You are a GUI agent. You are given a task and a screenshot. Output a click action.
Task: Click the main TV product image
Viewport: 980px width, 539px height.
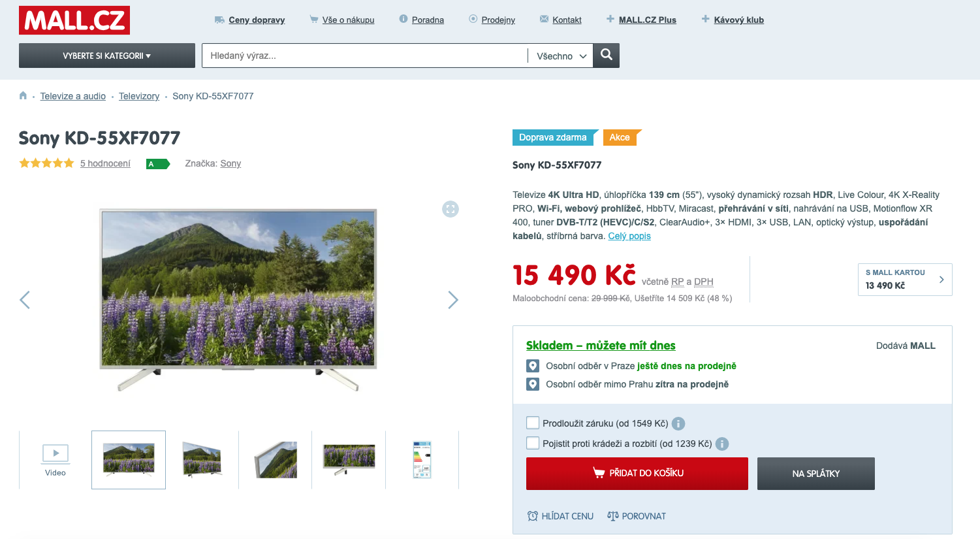[238, 299]
